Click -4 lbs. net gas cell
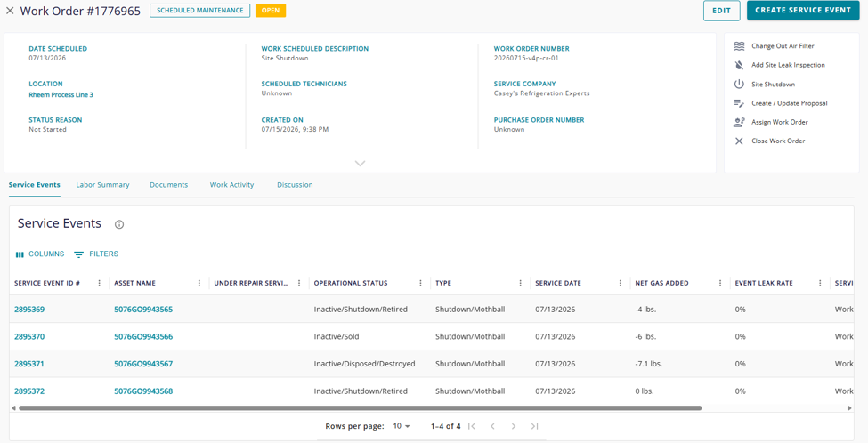 click(645, 310)
